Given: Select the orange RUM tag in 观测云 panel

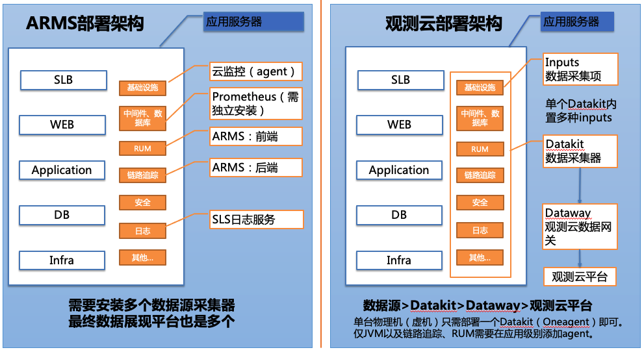Looking at the screenshot, I should click(x=480, y=149).
